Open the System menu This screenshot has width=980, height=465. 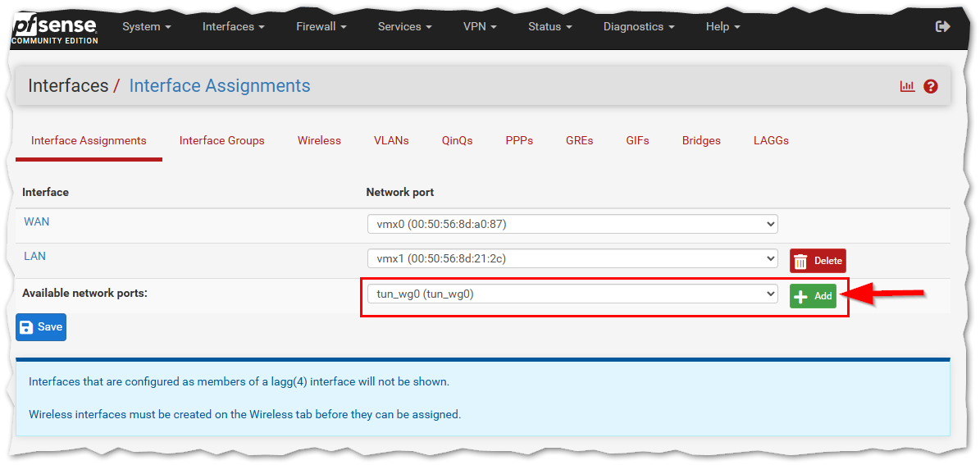pyautogui.click(x=147, y=26)
